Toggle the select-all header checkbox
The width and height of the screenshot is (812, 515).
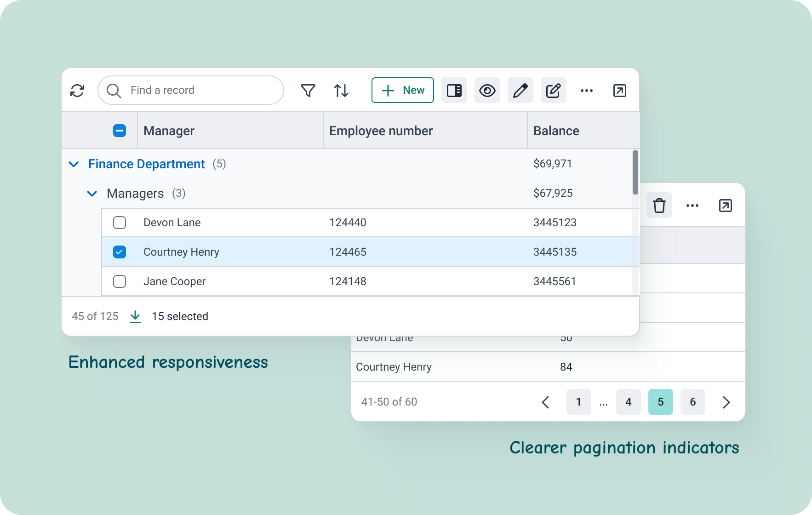click(x=120, y=131)
